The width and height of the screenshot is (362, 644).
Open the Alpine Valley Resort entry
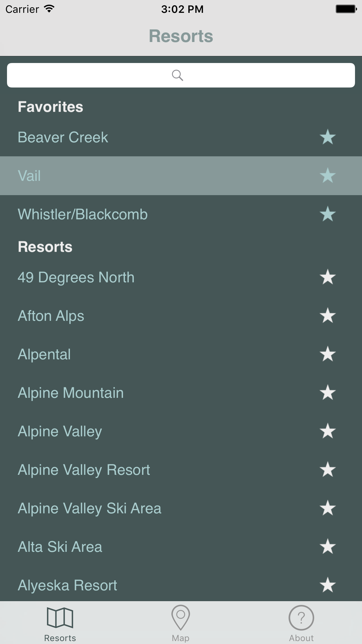click(x=84, y=470)
